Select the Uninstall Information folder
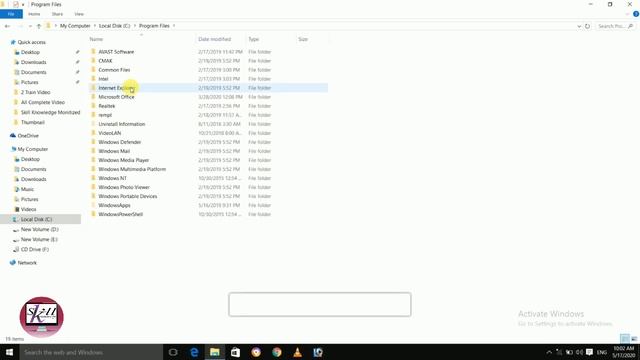The height and width of the screenshot is (360, 640). pos(122,124)
